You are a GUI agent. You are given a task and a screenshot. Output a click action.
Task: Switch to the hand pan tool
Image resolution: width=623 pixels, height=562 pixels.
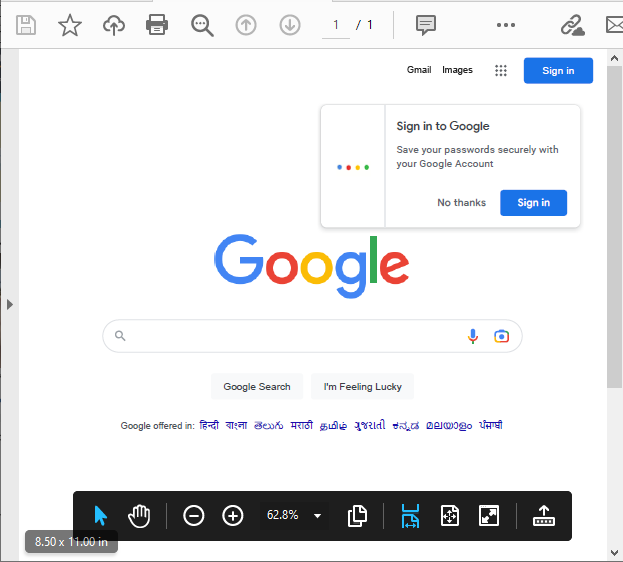click(139, 516)
